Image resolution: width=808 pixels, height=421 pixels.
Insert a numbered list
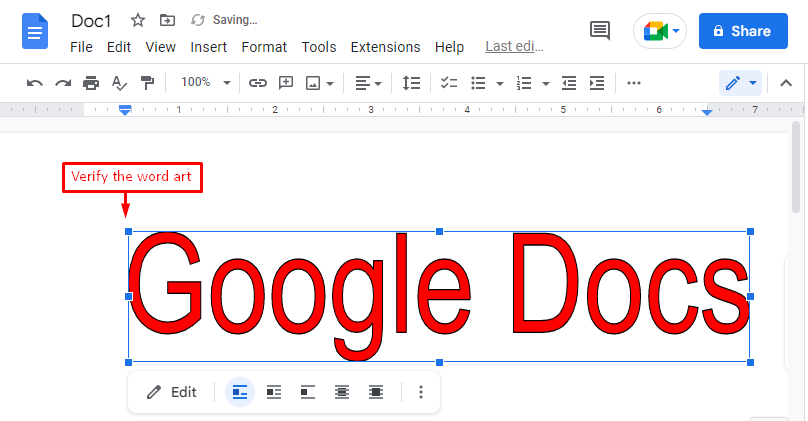524,83
